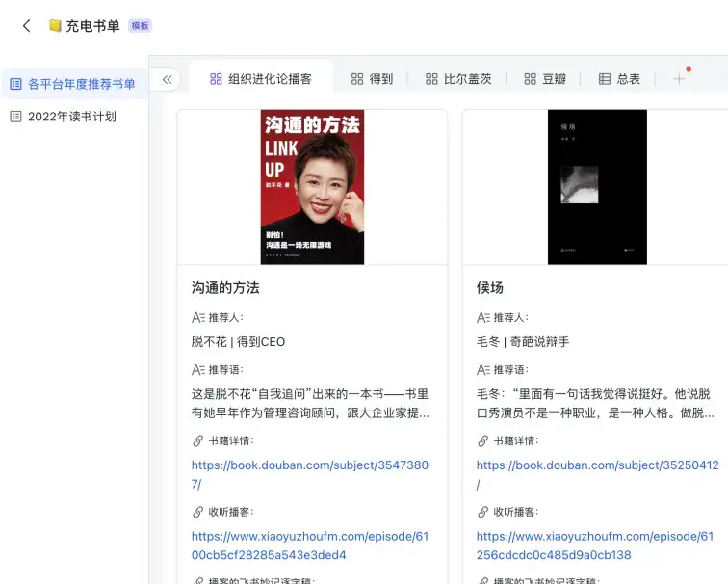Click text field icon beside 推荐语 in 候场 card
The image size is (728, 584).
click(483, 370)
